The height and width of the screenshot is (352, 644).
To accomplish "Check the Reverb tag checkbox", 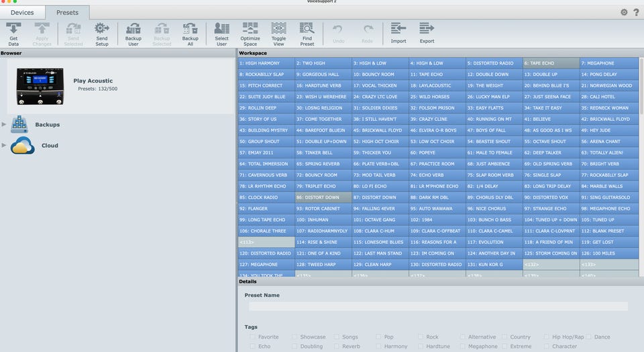I will 337,347.
